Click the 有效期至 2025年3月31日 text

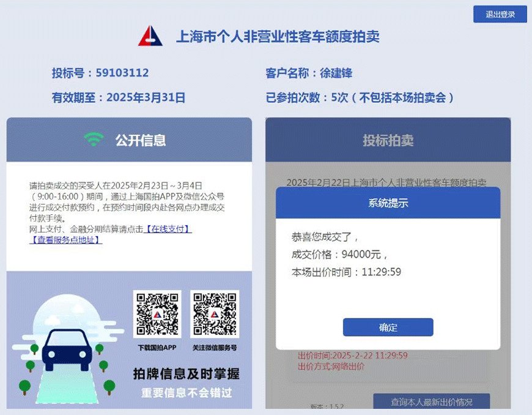[x=119, y=97]
